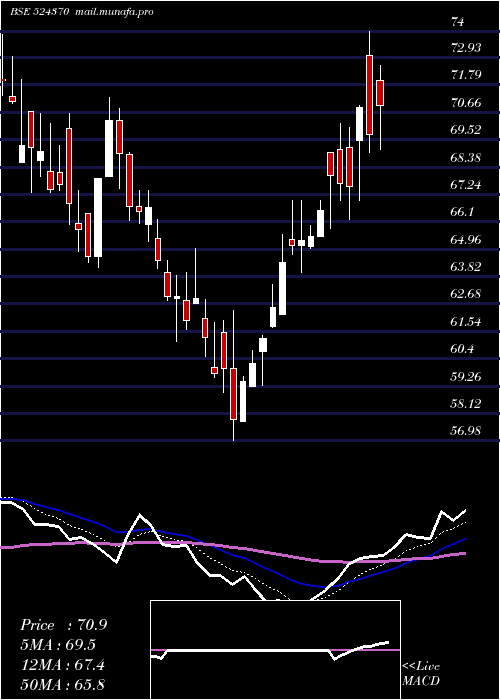Click the 12MA : 67.4 readout
The height and width of the screenshot is (700, 500).
[62, 665]
